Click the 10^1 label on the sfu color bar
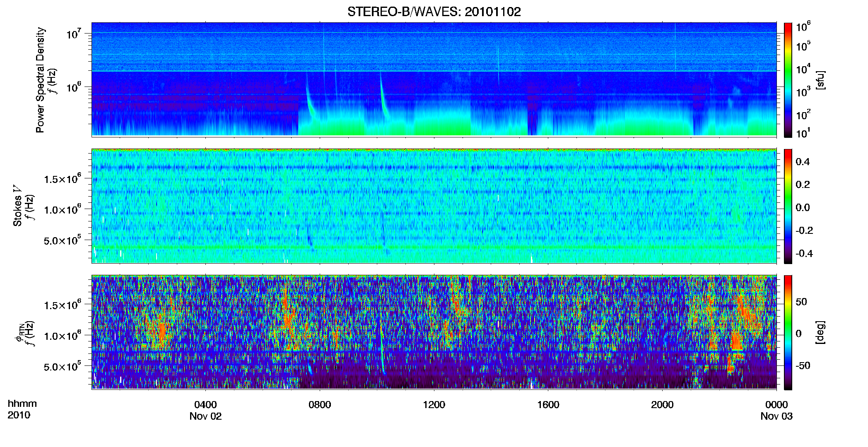 tap(803, 133)
